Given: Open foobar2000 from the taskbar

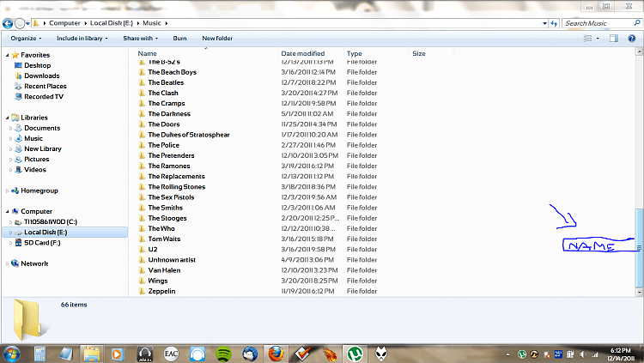Looking at the screenshot, I should click(380, 354).
